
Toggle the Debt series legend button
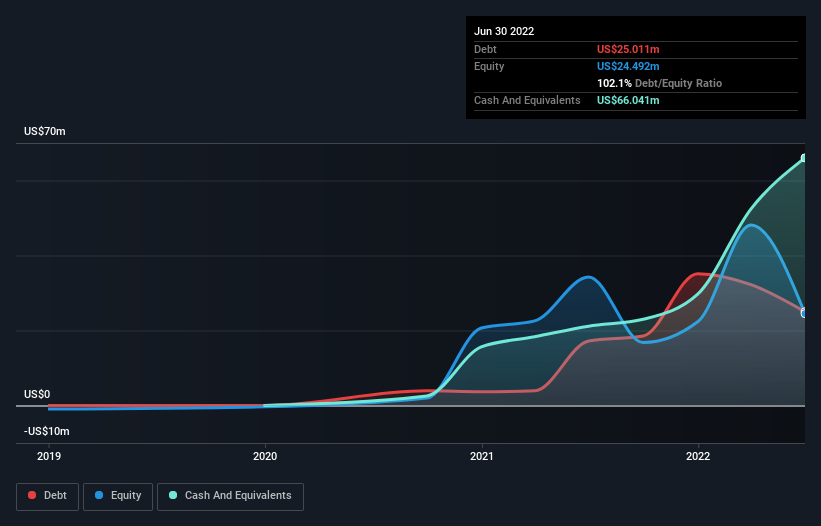tap(47, 496)
